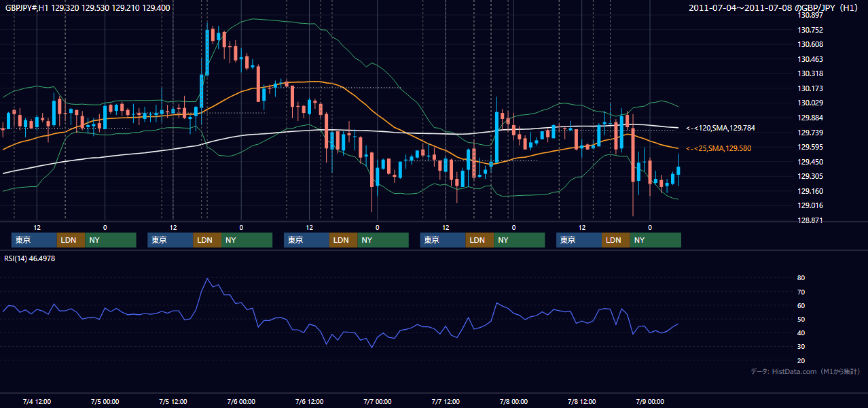Viewport: 868px width, 408px height.
Task: Click RSI scale value 60
Action: click(801, 305)
